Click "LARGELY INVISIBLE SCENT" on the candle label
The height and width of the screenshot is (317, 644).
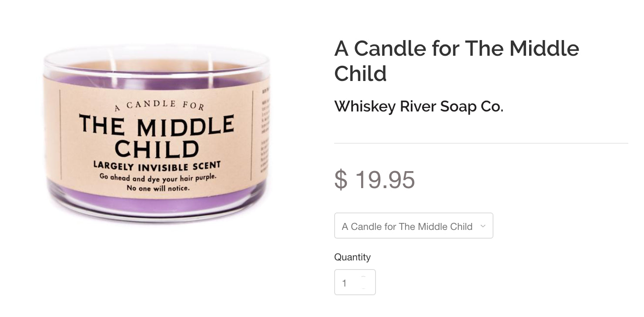(157, 166)
